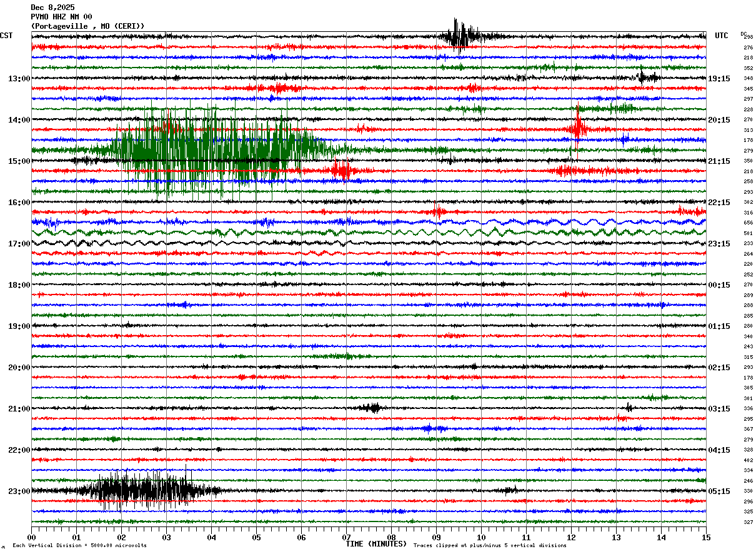Image resolution: width=756 pixels, height=554 pixels.
Task: Click the date label Dec 8,2025
Action: (x=52, y=8)
